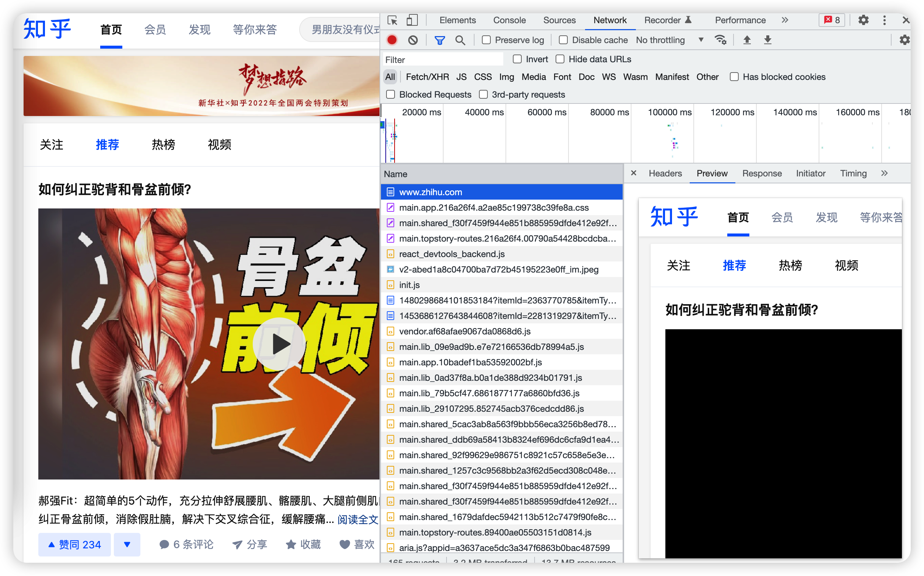924x576 pixels.
Task: Open network search with magnifier icon
Action: 460,40
